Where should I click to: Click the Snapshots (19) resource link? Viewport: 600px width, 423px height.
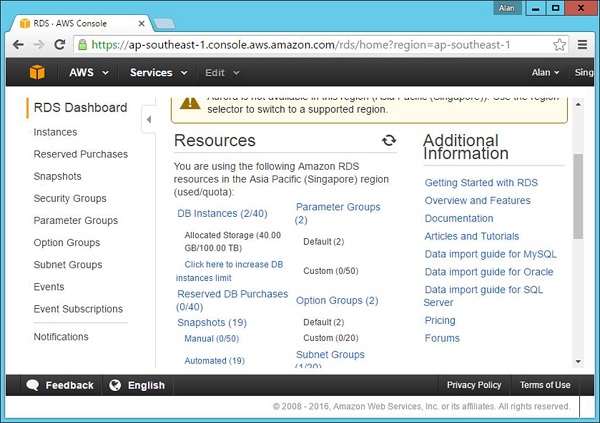pos(212,323)
